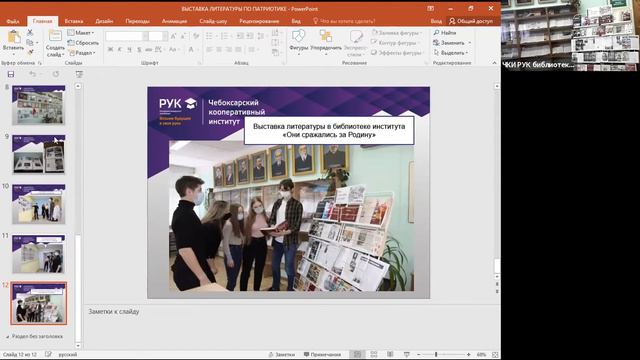Switch to the Вид tab
This screenshot has height=360, width=640.
(296, 21)
